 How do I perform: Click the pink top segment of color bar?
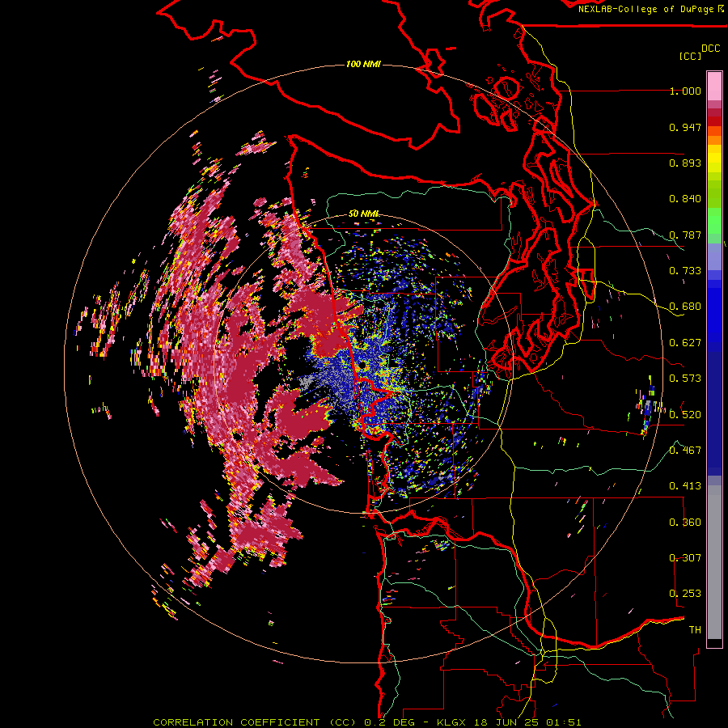[x=714, y=87]
